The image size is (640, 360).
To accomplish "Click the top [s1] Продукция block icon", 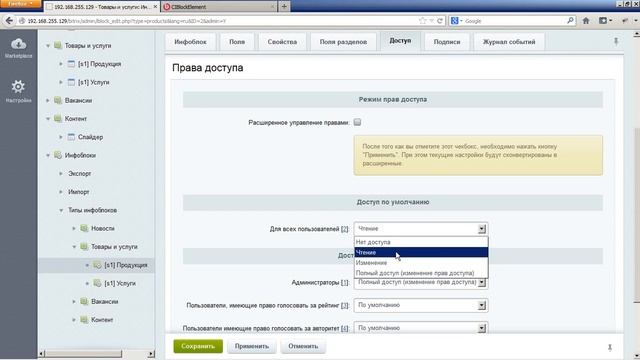I will click(71, 64).
